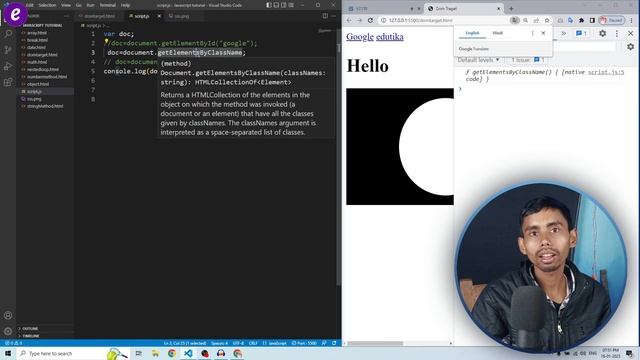Open the View menu in VS Code
Image resolution: width=640 pixels, height=360 pixels.
click(66, 5)
